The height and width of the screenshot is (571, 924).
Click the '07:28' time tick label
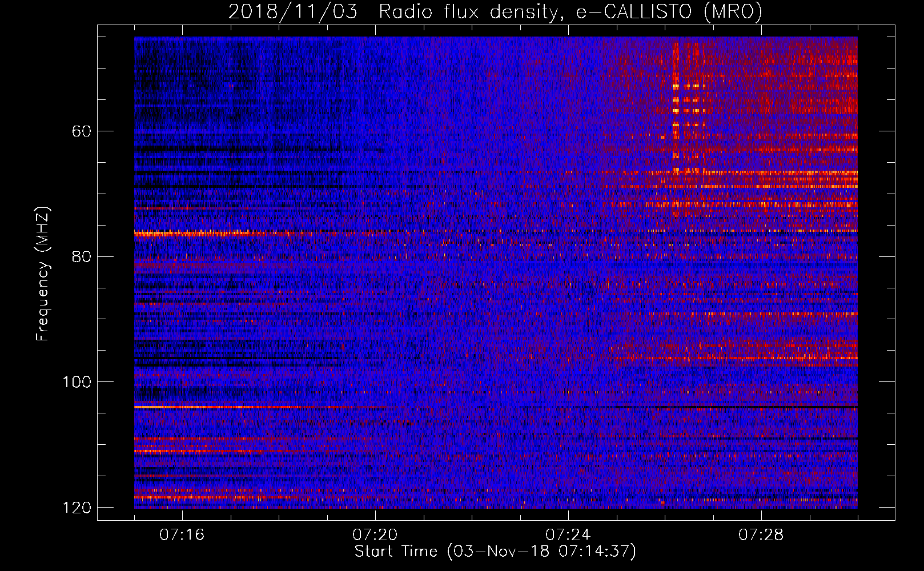(761, 535)
